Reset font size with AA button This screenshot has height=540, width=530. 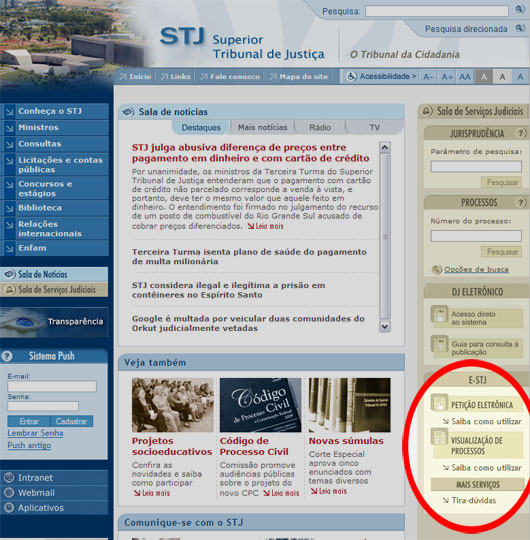click(465, 77)
